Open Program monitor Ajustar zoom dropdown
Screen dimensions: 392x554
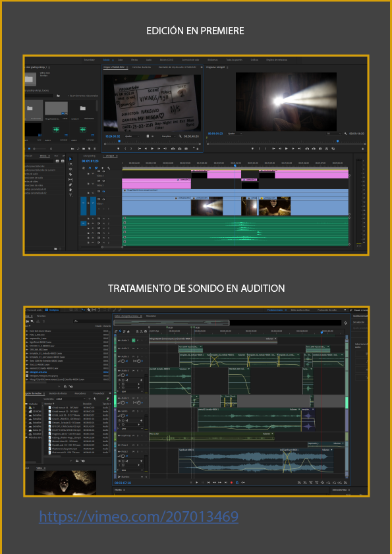point(235,134)
